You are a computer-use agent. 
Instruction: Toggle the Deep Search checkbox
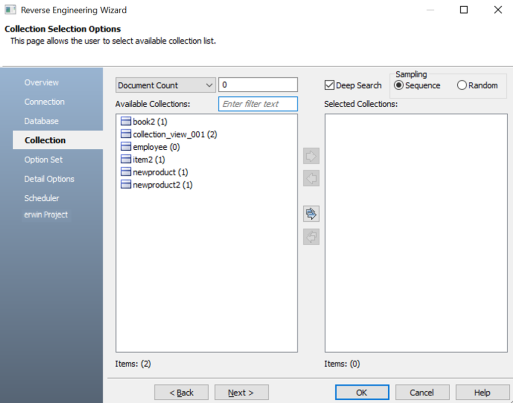(x=329, y=85)
